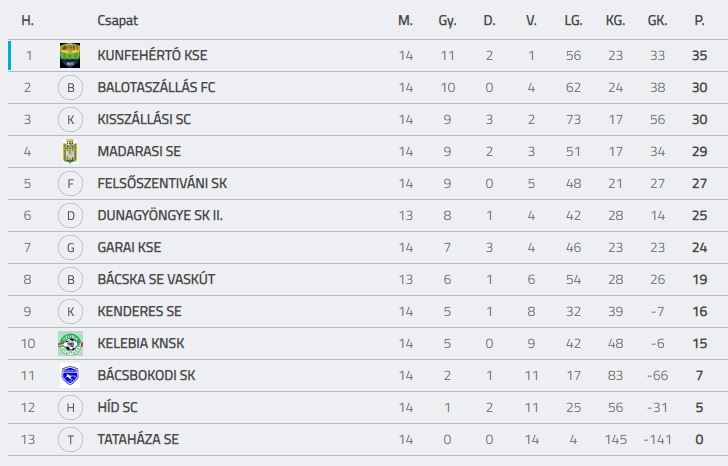The height and width of the screenshot is (466, 728).
Task: Click the LG. goals scored column header
Action: click(x=573, y=20)
